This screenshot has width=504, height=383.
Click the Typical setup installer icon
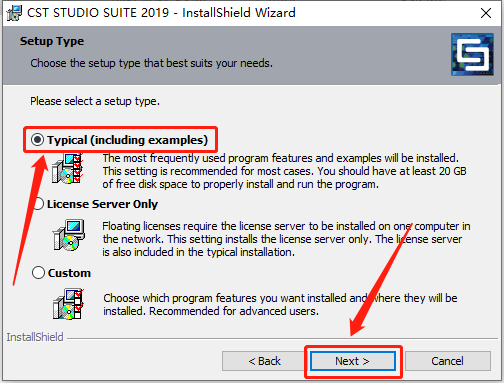[67, 169]
